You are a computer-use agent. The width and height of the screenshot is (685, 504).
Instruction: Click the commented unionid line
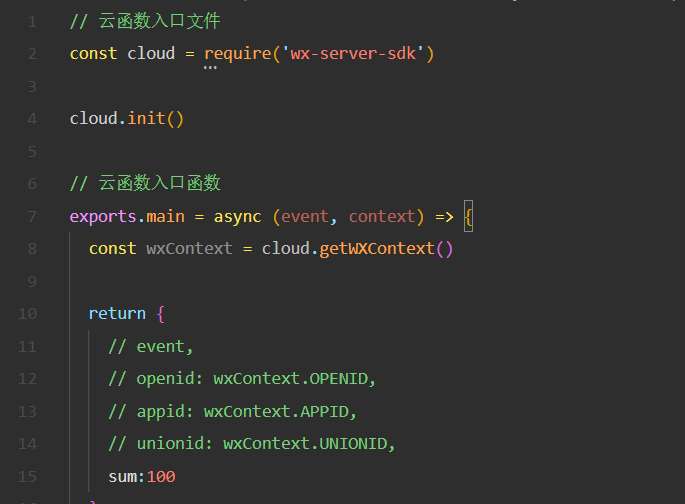point(252,444)
